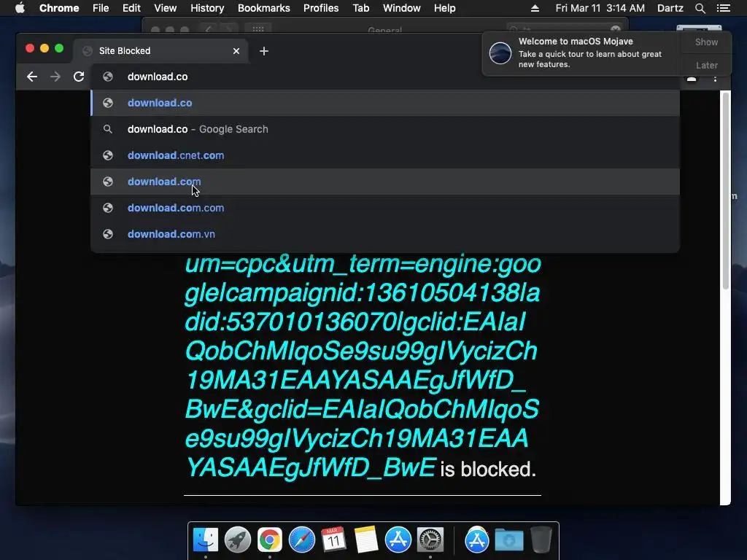Open Spotlight search icon
Image resolution: width=747 pixels, height=560 pixels.
click(x=700, y=8)
